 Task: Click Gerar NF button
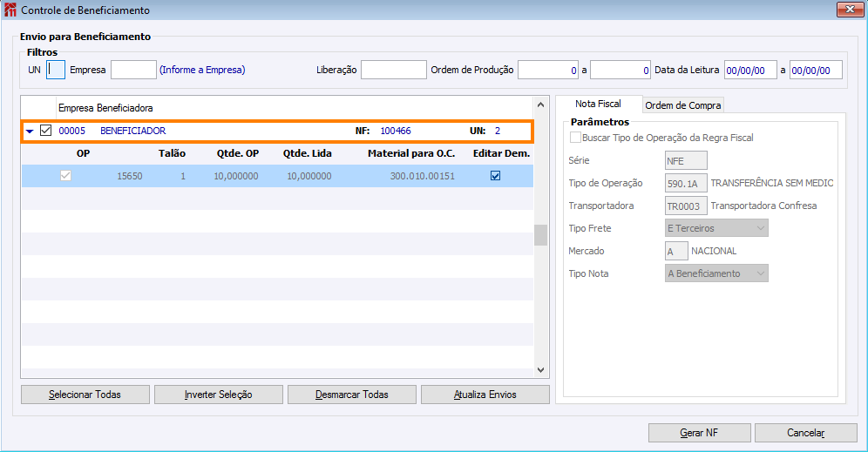coord(700,433)
